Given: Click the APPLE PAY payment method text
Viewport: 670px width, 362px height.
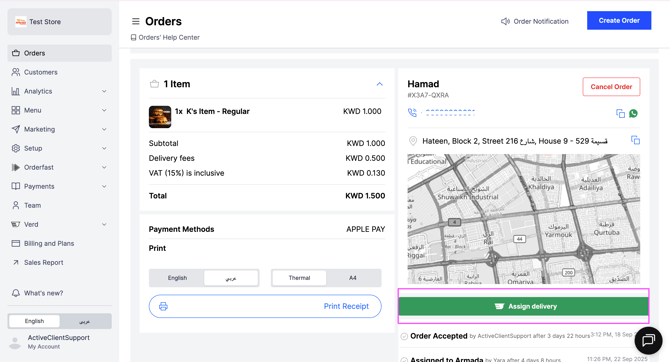Looking at the screenshot, I should [365, 230].
